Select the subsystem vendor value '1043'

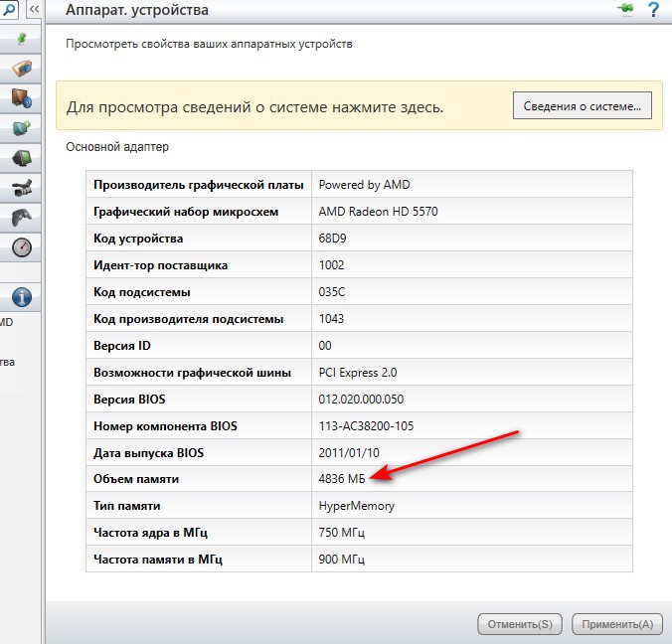tap(331, 319)
